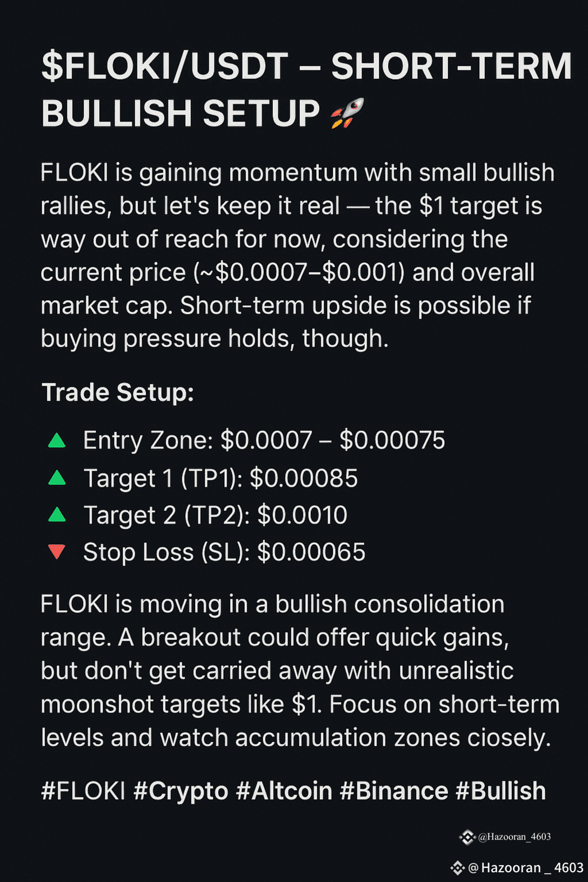588x882 pixels.
Task: Click the $FLOKI/USDT title heading
Action: [x=306, y=90]
